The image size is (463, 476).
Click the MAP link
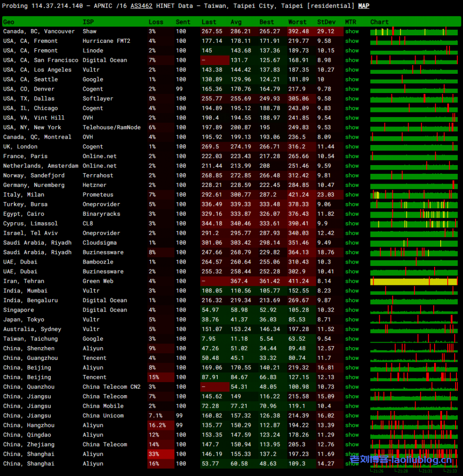point(363,6)
